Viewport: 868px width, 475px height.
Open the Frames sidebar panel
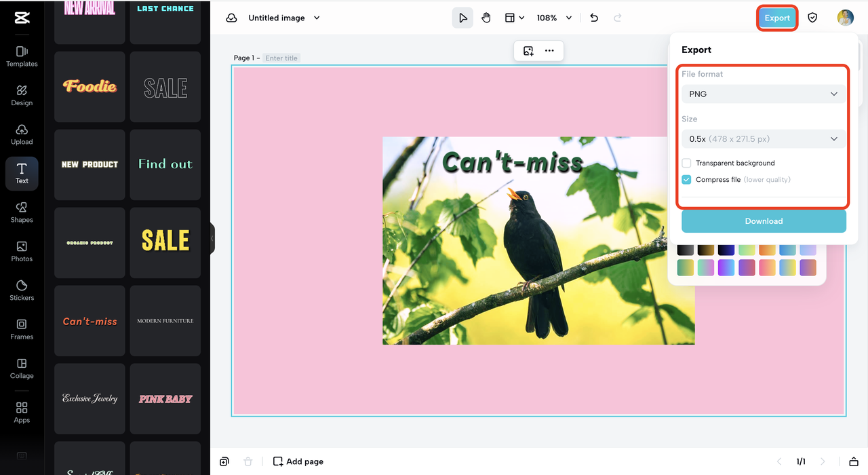22,330
